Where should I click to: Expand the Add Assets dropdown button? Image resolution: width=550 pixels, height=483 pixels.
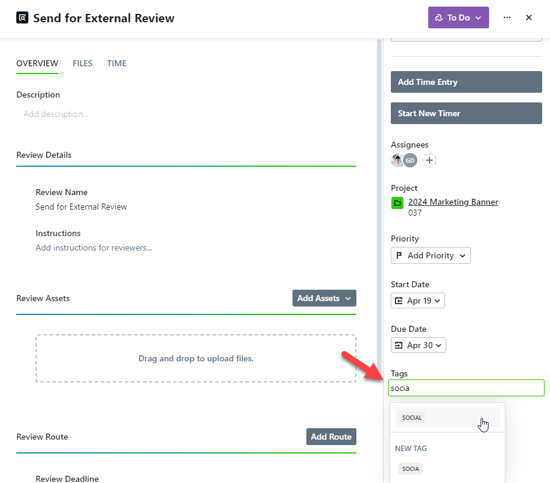coord(324,298)
